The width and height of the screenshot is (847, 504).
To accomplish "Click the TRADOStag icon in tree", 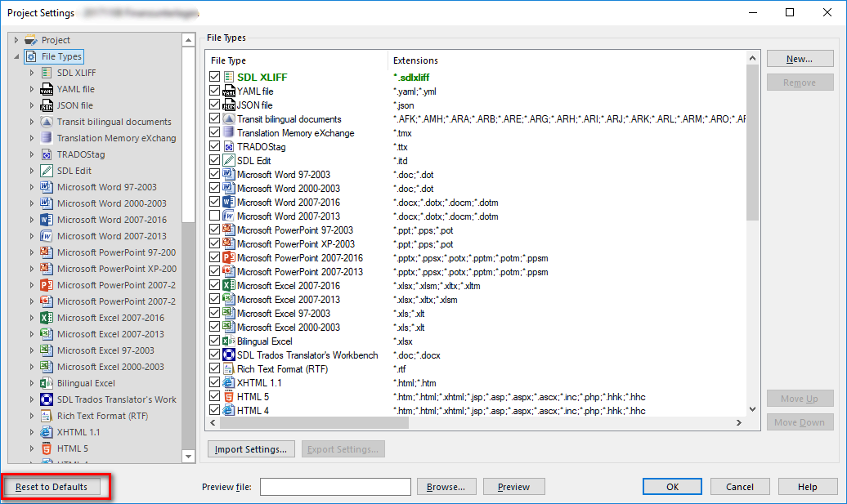I will tap(47, 154).
